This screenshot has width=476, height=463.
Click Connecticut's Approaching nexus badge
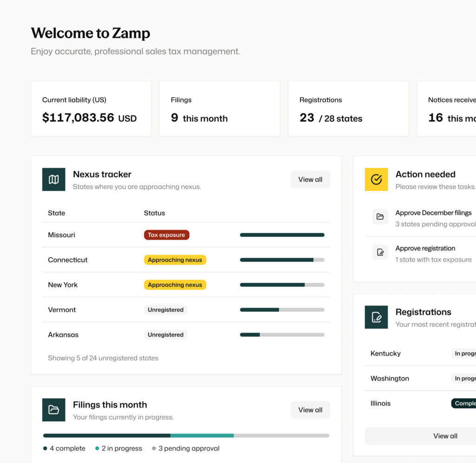point(175,260)
